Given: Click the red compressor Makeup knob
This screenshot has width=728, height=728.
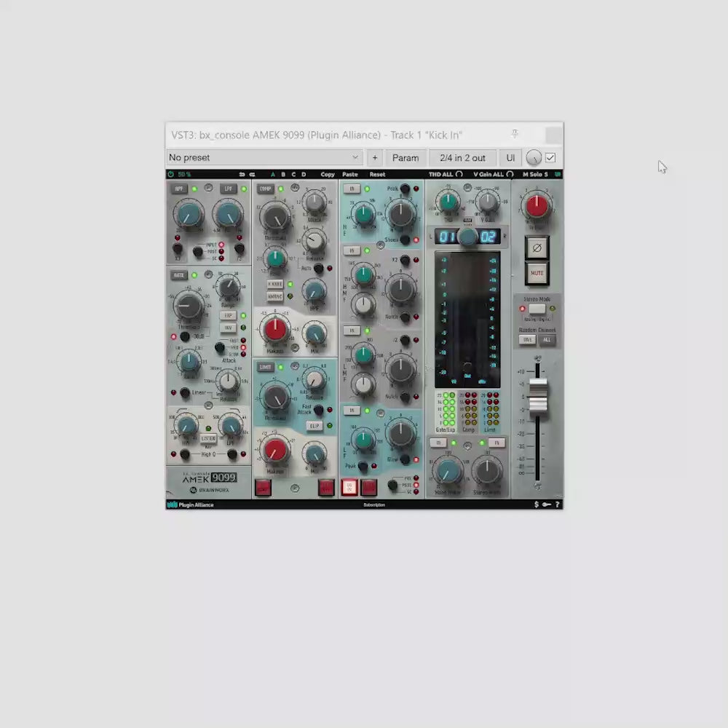Looking at the screenshot, I should click(x=275, y=329).
